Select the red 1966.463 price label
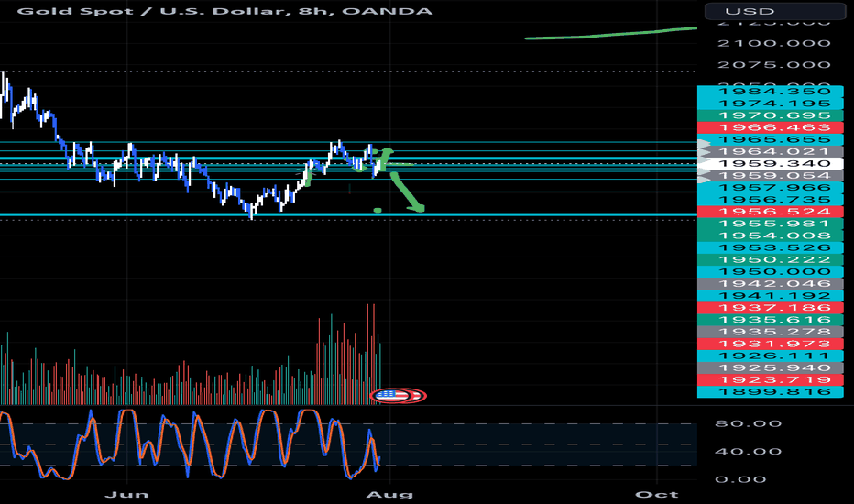The width and height of the screenshot is (854, 504). point(770,127)
